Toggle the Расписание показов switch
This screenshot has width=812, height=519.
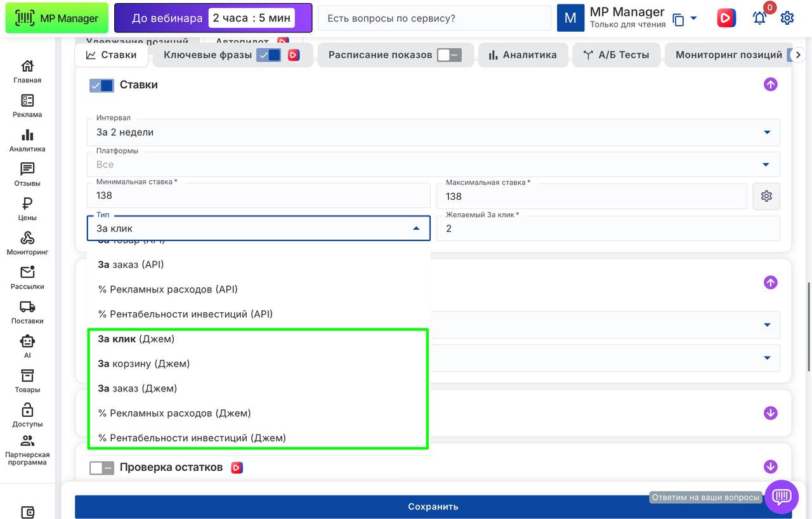pos(449,55)
